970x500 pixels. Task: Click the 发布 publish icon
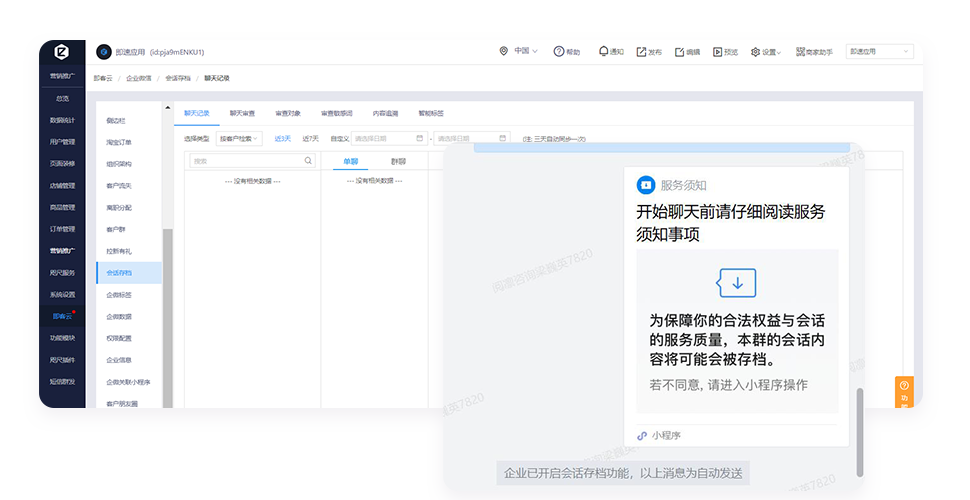(x=641, y=52)
